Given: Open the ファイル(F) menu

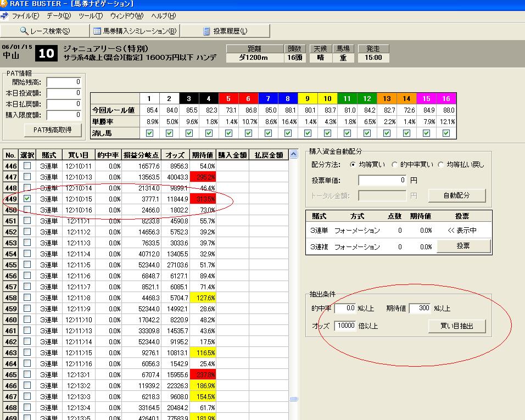Looking at the screenshot, I should (x=25, y=16).
